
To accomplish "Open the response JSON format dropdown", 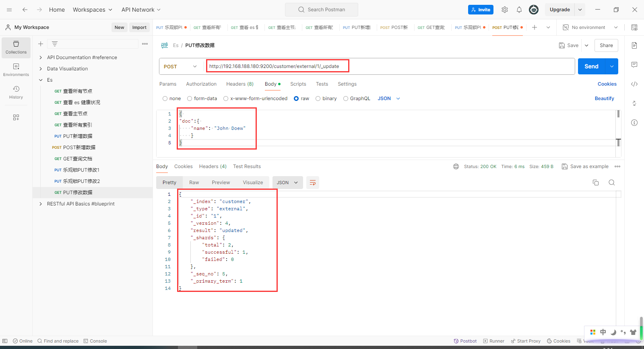I will (287, 183).
